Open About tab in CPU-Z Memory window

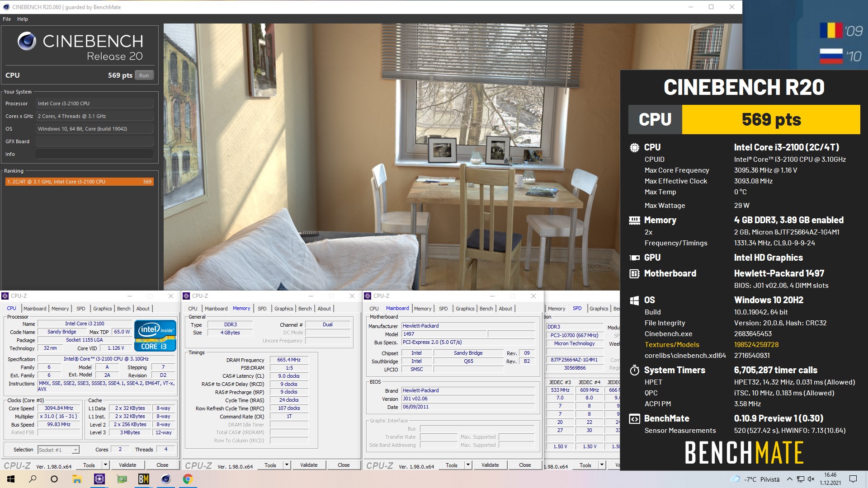(324, 309)
